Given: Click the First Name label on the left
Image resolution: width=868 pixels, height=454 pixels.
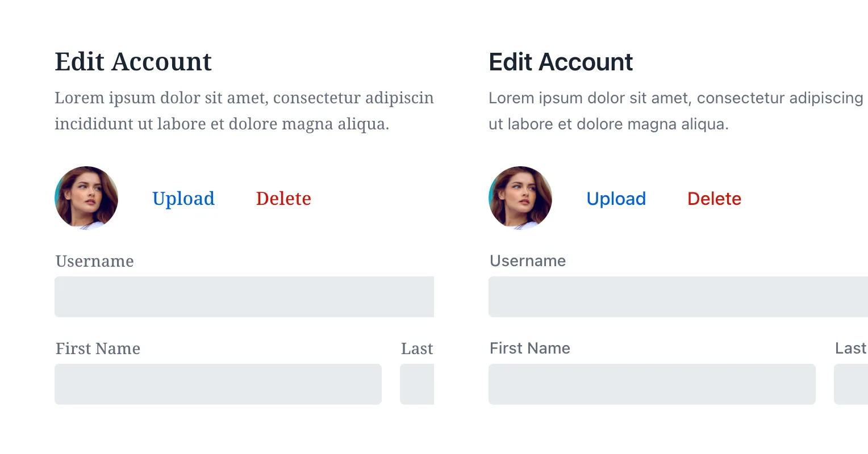Looking at the screenshot, I should point(97,348).
